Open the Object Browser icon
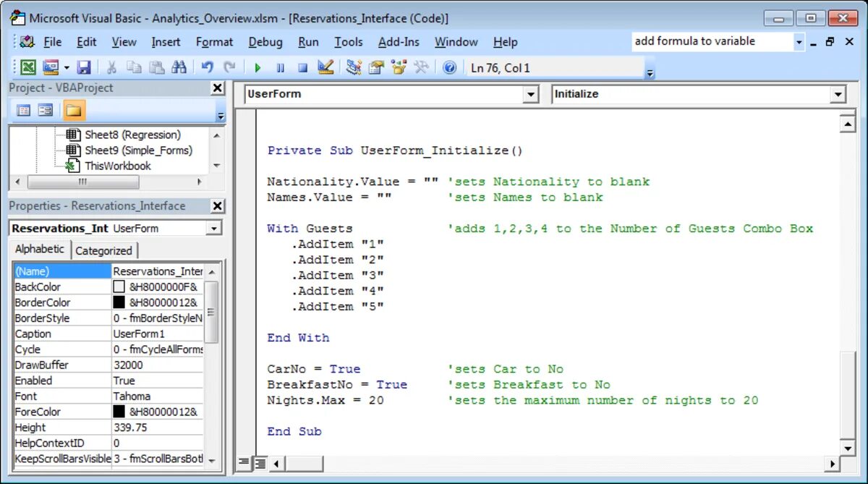The width and height of the screenshot is (868, 484). pos(399,68)
